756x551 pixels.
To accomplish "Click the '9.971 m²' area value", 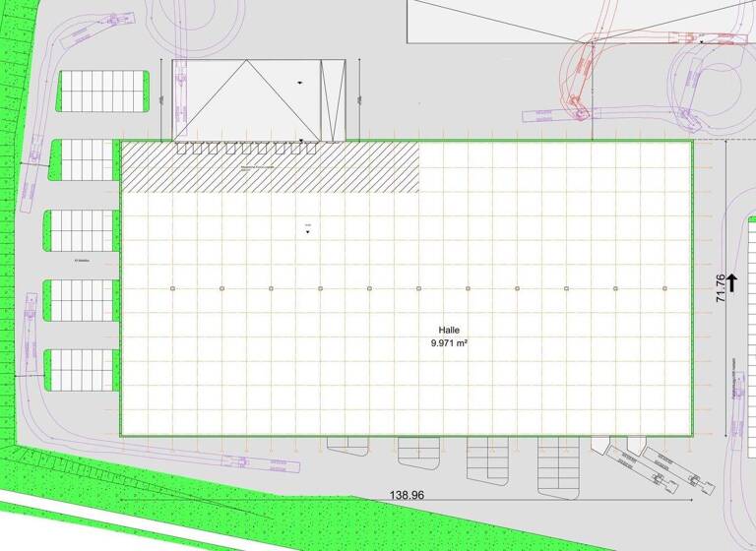I will pyautogui.click(x=449, y=343).
